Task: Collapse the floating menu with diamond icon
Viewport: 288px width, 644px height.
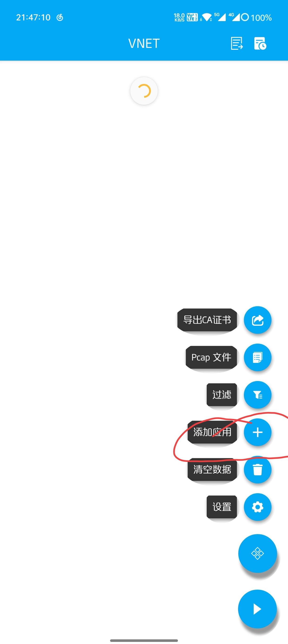Action: pos(258,553)
